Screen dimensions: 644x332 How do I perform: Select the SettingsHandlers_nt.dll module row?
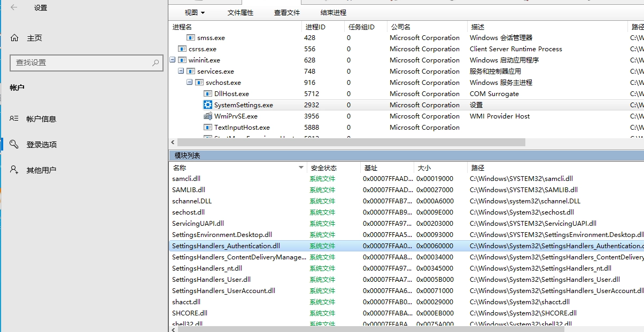pos(406,268)
